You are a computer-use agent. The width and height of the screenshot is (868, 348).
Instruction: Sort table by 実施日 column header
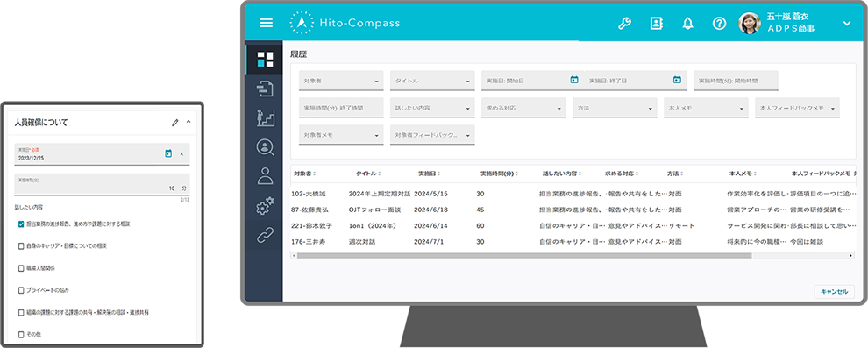pos(430,174)
